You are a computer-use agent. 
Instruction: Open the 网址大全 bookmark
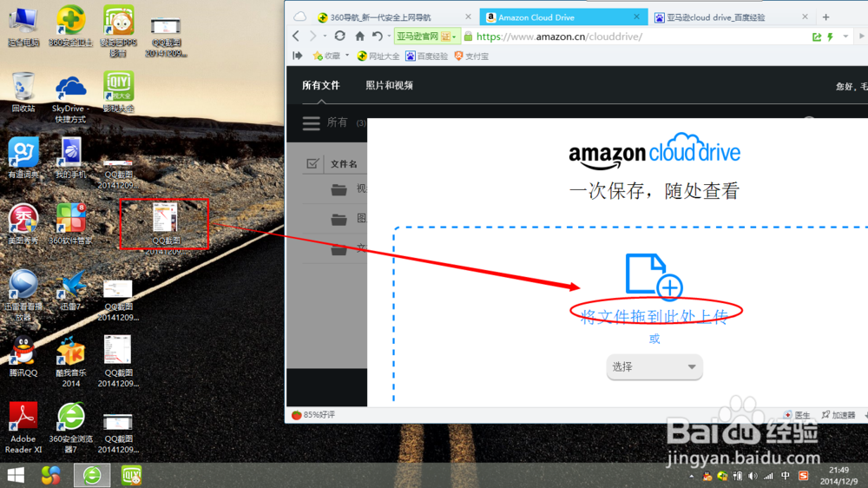click(378, 56)
